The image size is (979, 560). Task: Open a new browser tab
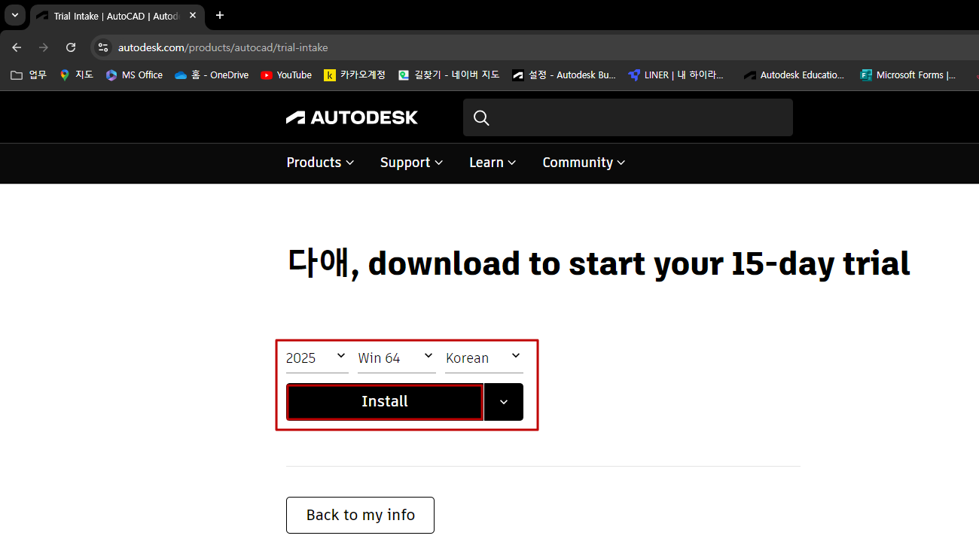click(x=220, y=15)
